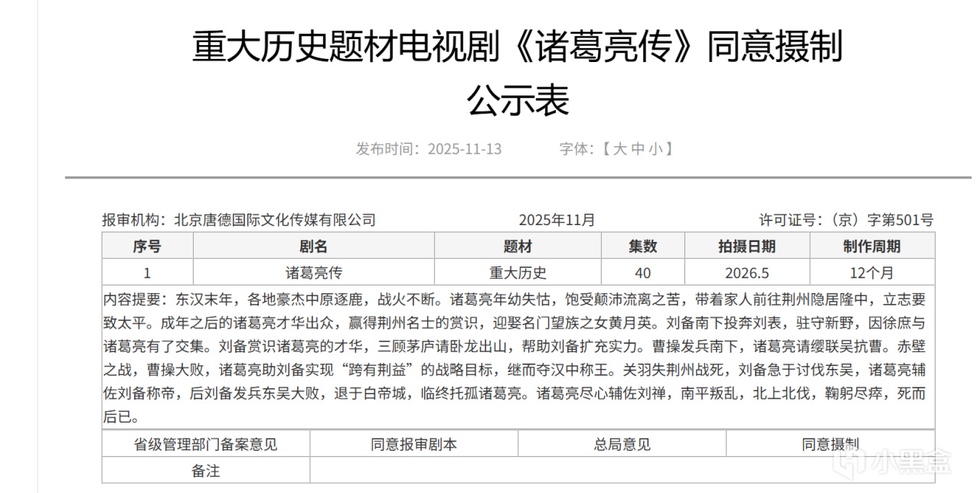Click the shooting date cell 2026.5

tap(746, 273)
